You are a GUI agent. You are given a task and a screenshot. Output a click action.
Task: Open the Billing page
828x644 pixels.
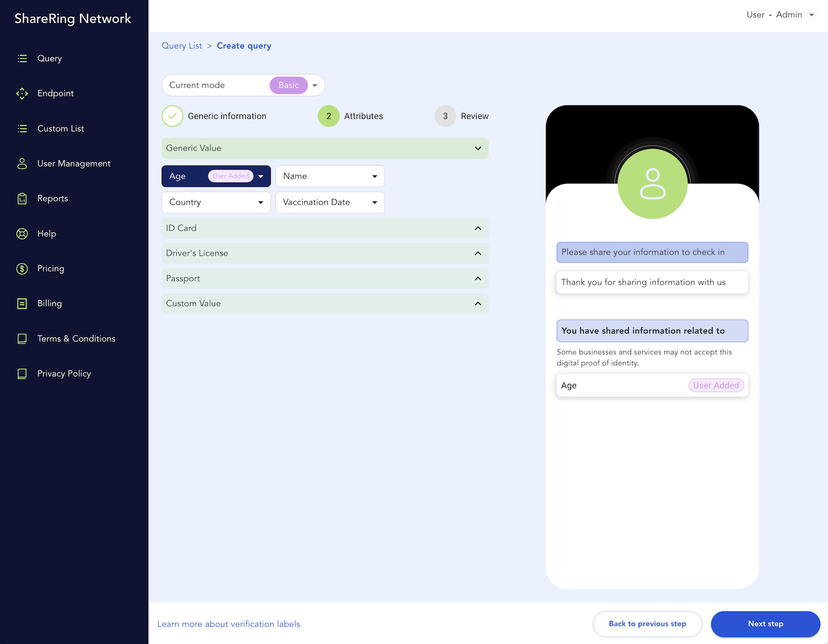click(50, 303)
